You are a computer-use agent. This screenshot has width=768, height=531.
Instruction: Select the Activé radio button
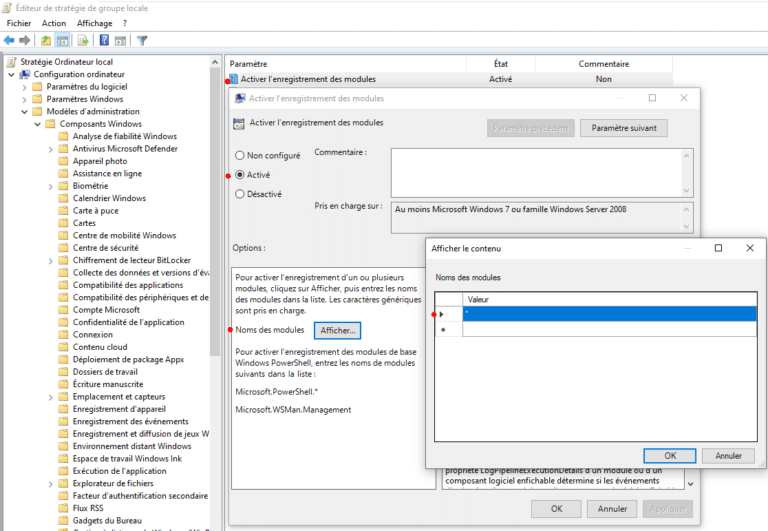coord(240,174)
